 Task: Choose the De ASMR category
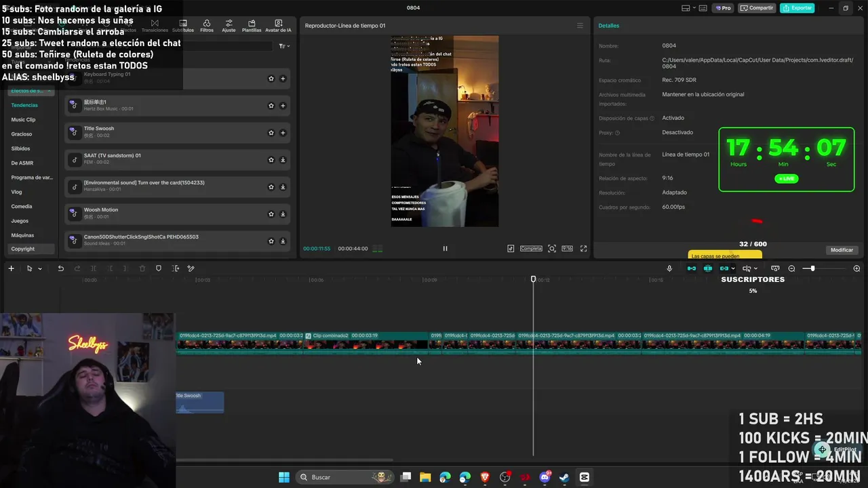[22, 163]
